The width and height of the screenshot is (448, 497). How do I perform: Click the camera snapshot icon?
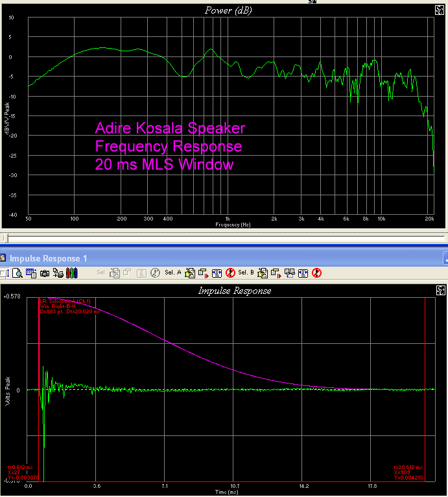point(45,273)
